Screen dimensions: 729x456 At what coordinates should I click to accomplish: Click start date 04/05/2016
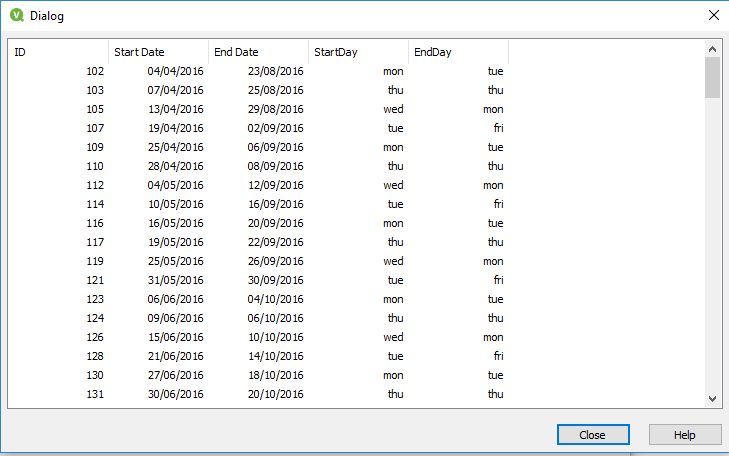click(x=176, y=185)
